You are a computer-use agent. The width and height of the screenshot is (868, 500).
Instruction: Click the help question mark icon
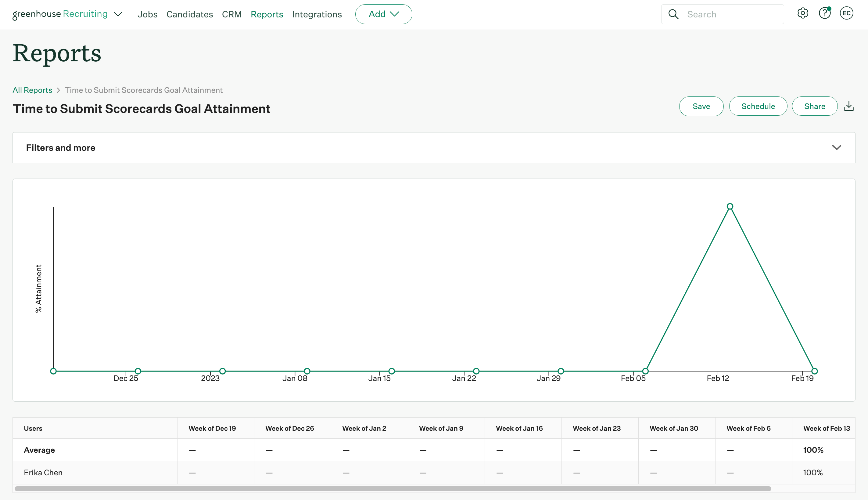(824, 14)
